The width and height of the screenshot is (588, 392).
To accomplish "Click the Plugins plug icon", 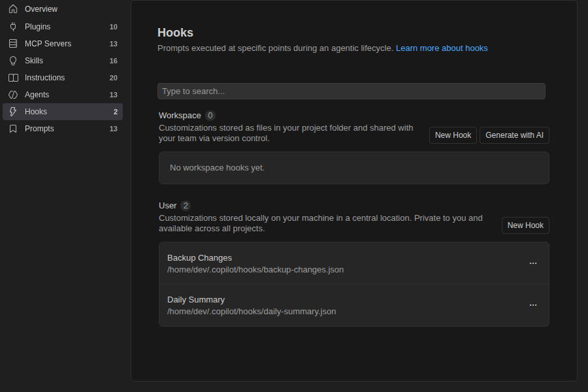I will click(13, 27).
